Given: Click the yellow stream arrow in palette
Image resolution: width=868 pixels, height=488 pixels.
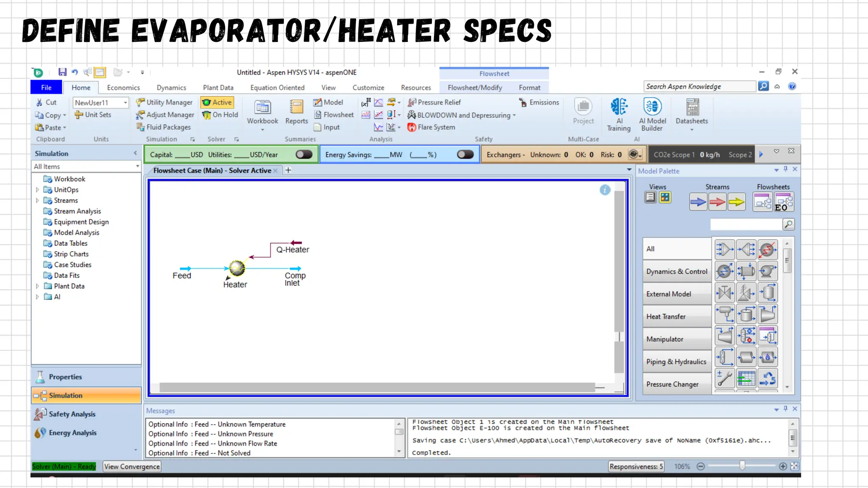Looking at the screenshot, I should click(x=737, y=202).
